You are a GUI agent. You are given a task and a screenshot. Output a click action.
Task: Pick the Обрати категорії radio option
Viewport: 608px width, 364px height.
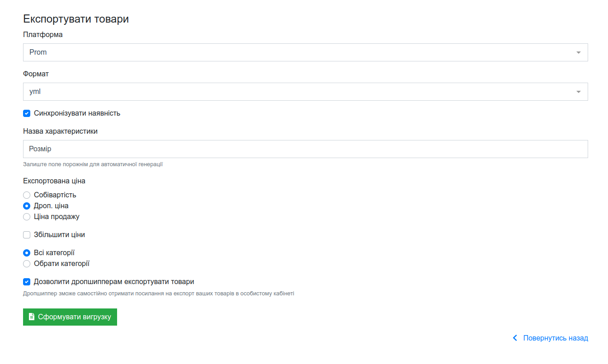click(27, 264)
